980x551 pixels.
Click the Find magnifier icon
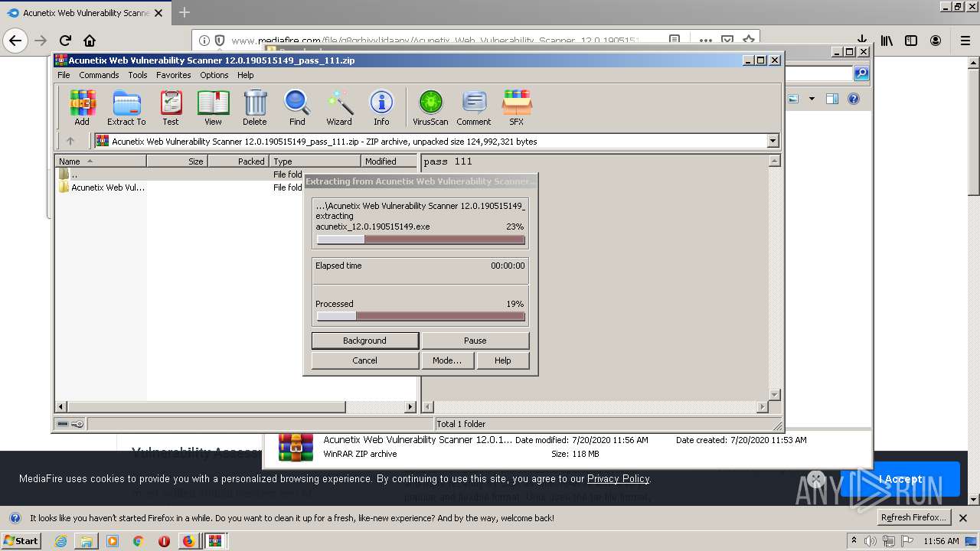(297, 107)
